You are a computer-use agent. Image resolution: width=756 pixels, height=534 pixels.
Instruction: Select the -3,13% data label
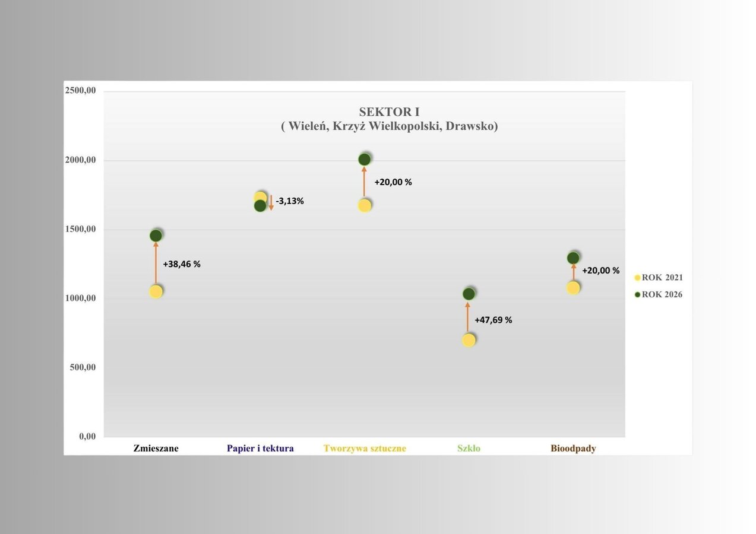coord(290,201)
